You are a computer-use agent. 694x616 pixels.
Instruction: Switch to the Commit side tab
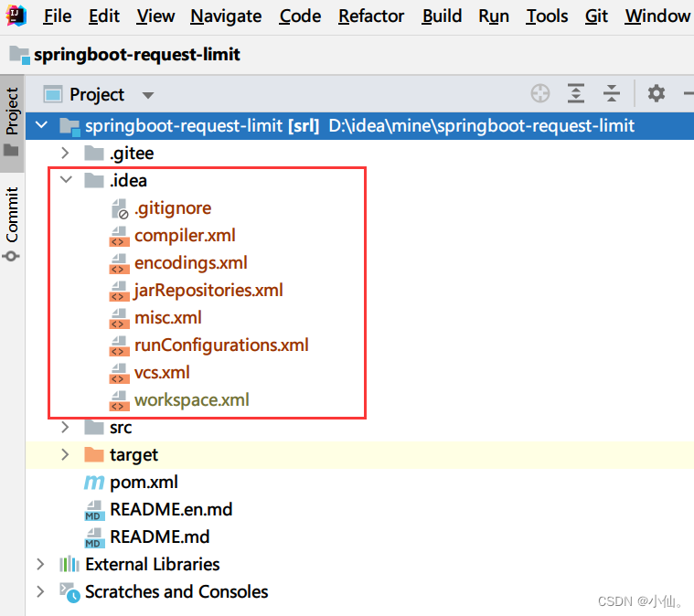pyautogui.click(x=12, y=223)
